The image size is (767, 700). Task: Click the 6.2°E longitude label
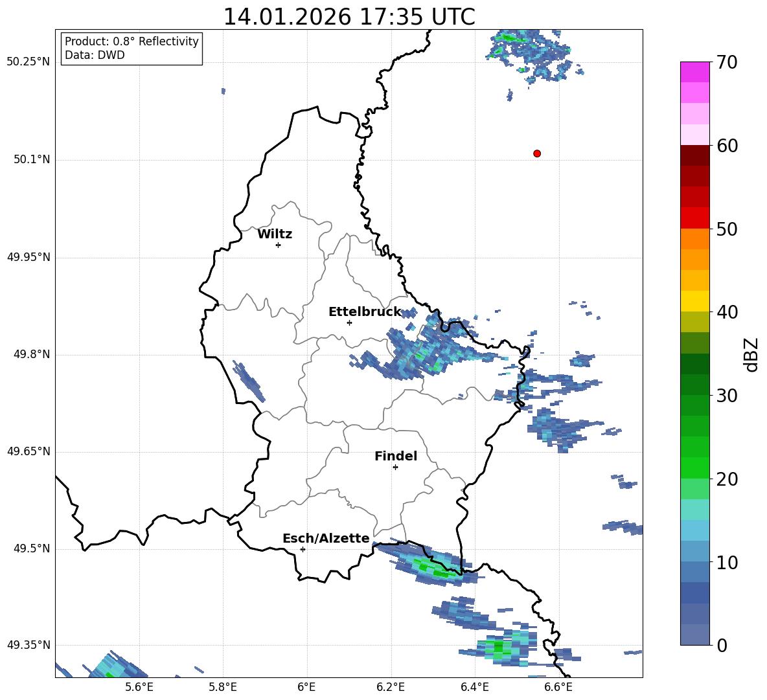[x=391, y=687]
